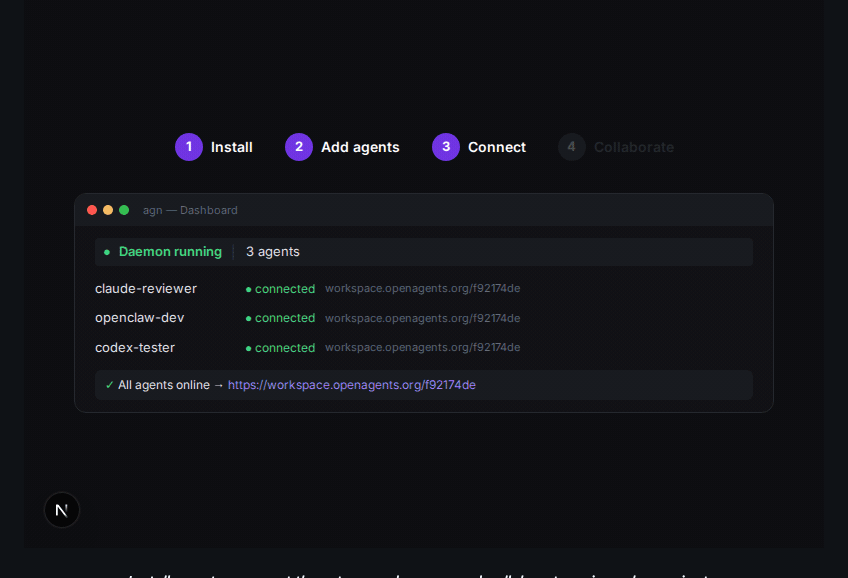Viewport: 848px width, 578px height.
Task: Click the green checkmark before All agents online
Action: coord(109,385)
